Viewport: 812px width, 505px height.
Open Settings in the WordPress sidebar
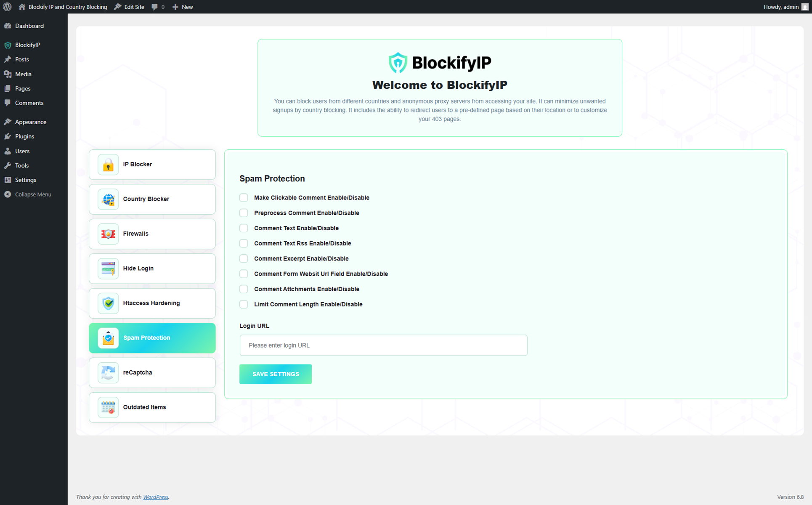coord(25,180)
